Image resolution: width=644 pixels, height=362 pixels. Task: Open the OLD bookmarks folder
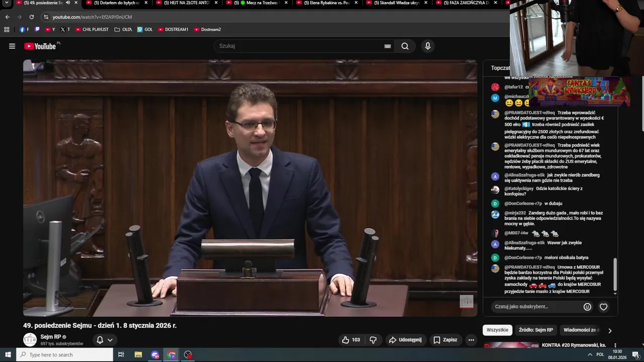123,30
